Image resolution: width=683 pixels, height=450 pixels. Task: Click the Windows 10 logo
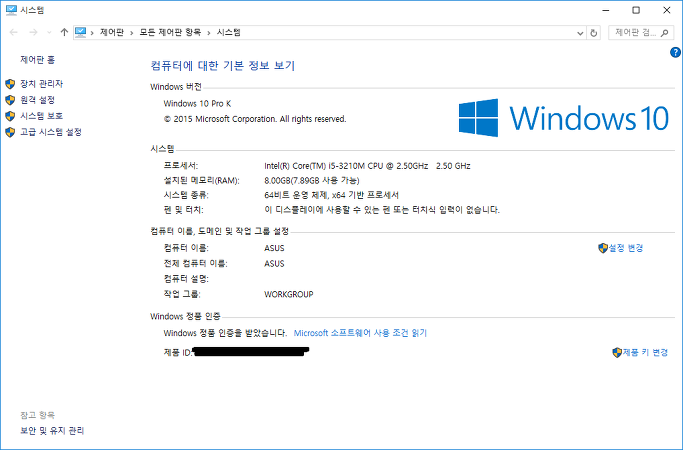coord(564,118)
